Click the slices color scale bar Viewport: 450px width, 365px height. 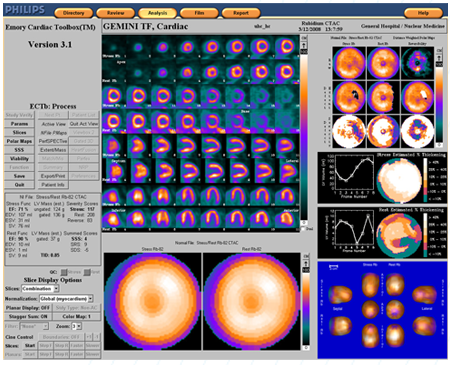coord(304,137)
